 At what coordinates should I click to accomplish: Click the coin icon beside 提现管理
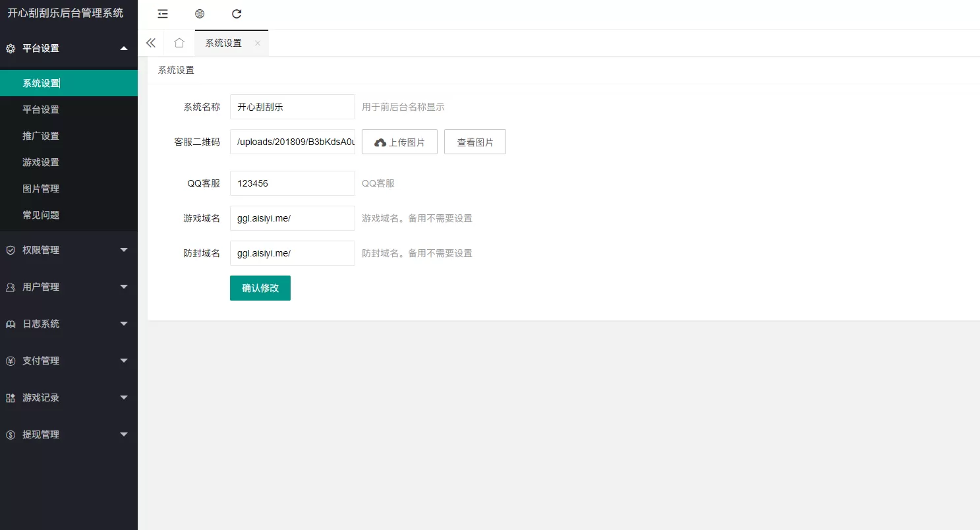point(9,434)
